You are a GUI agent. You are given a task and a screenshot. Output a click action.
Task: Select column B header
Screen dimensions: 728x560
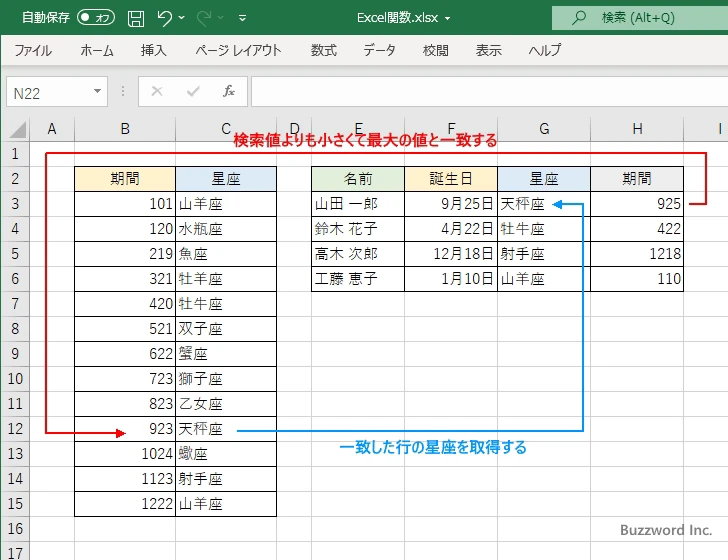click(125, 128)
